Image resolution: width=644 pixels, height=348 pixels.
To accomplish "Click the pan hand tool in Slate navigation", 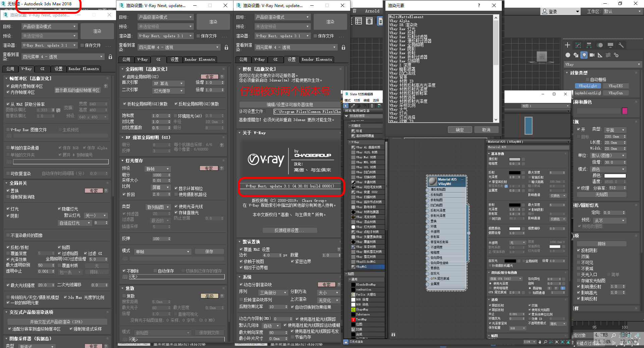I will (x=540, y=342).
